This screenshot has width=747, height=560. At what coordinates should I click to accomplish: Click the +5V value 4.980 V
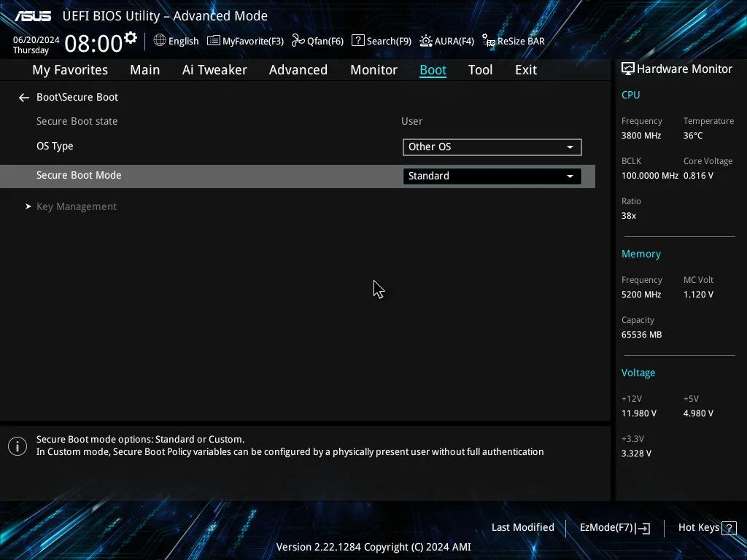click(x=698, y=413)
